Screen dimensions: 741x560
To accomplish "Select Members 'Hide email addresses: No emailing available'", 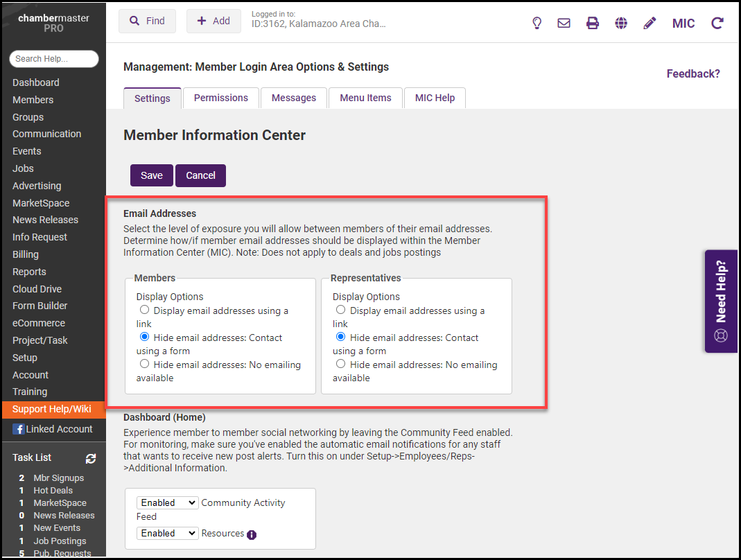I will 144,364.
